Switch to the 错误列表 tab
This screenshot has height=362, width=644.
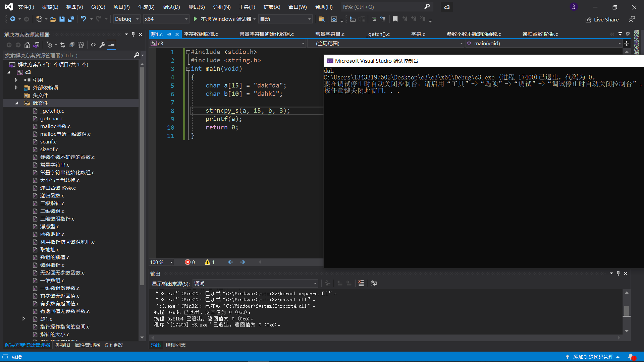pos(176,345)
